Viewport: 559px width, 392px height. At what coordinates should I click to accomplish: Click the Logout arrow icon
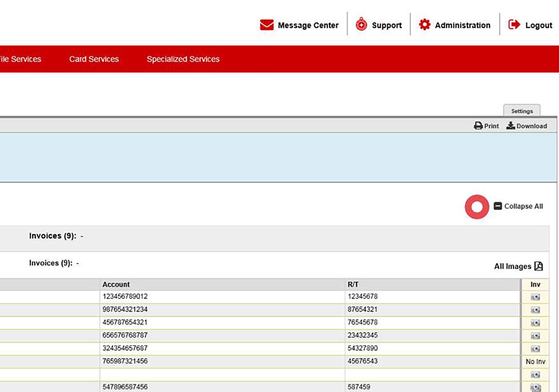coord(514,25)
